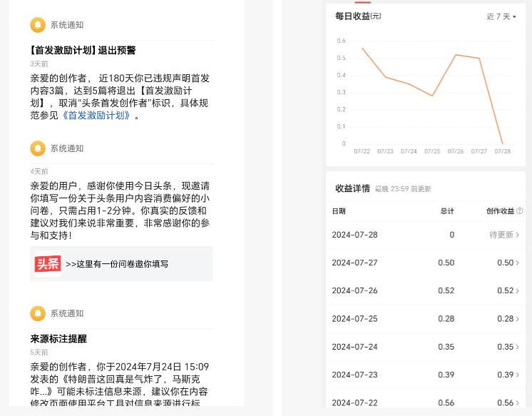Click the help icon next to 创作收益
Image resolution: width=532 pixels, height=416 pixels.
(x=519, y=211)
